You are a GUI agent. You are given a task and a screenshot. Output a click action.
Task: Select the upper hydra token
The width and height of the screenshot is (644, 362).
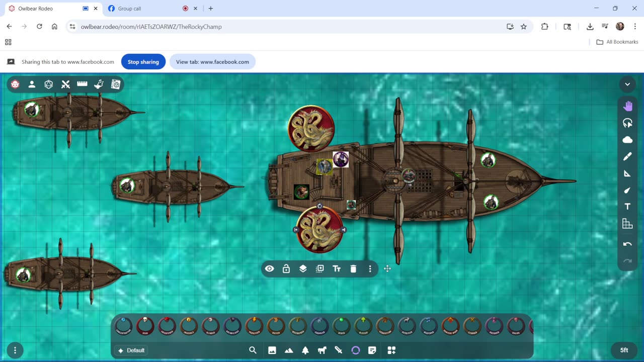pos(311,129)
